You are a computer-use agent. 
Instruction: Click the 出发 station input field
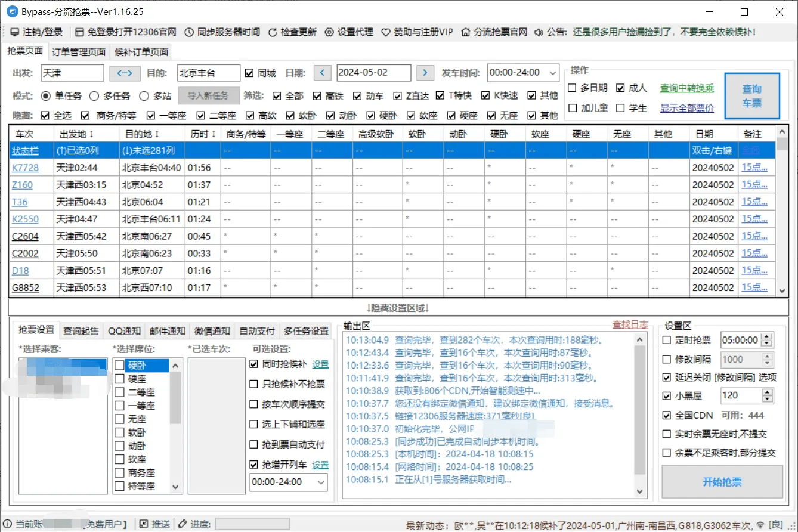tap(72, 73)
